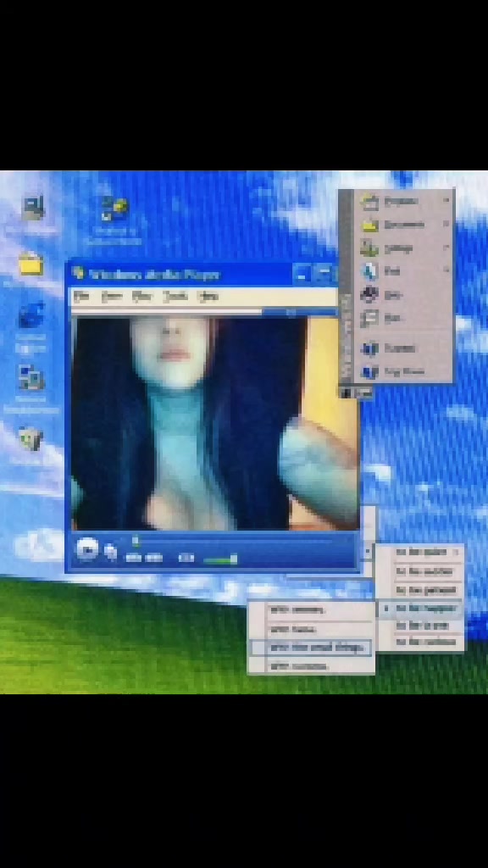Click the Run icon in Start menu
This screenshot has width=488, height=868.
click(369, 318)
